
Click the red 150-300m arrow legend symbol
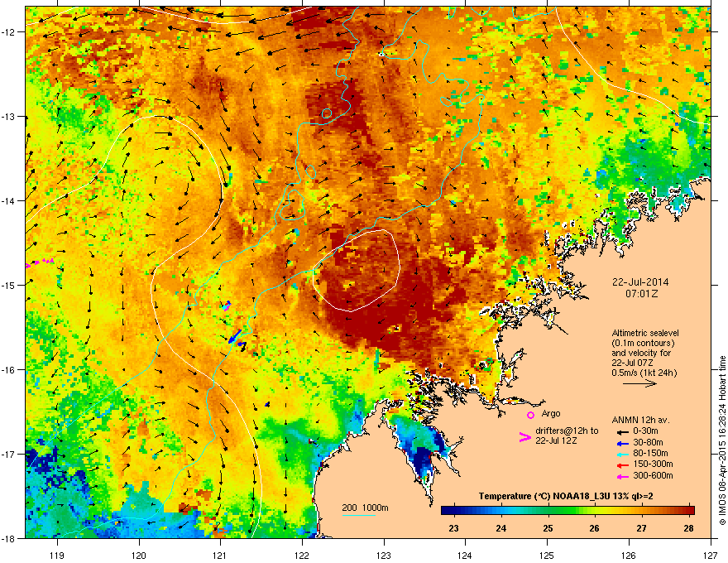coord(623,465)
